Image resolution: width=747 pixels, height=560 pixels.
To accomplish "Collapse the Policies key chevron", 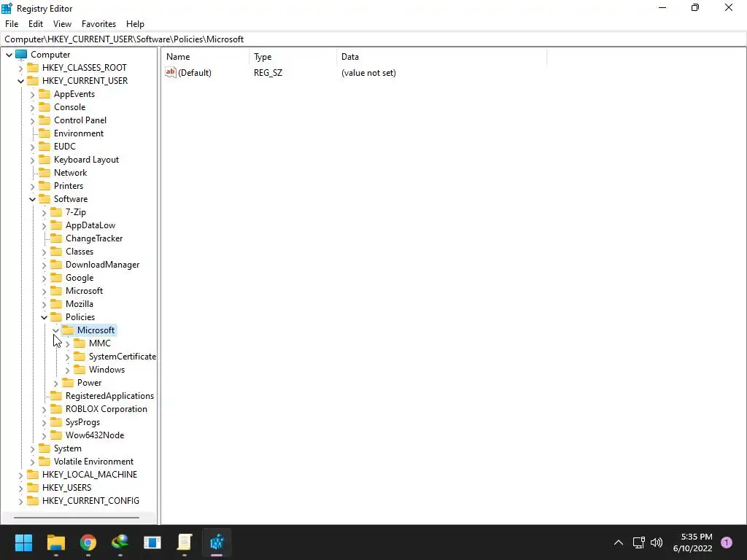I will tap(44, 317).
